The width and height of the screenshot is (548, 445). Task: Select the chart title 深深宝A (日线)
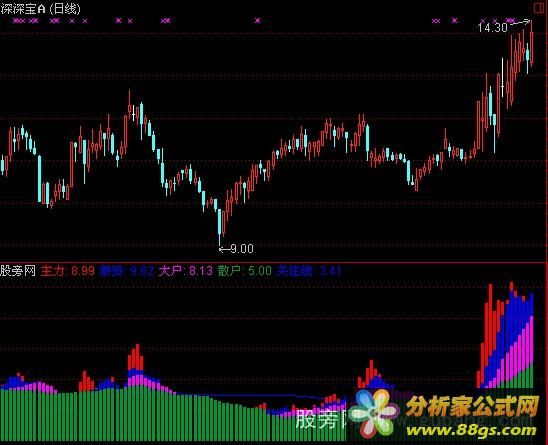point(41,8)
